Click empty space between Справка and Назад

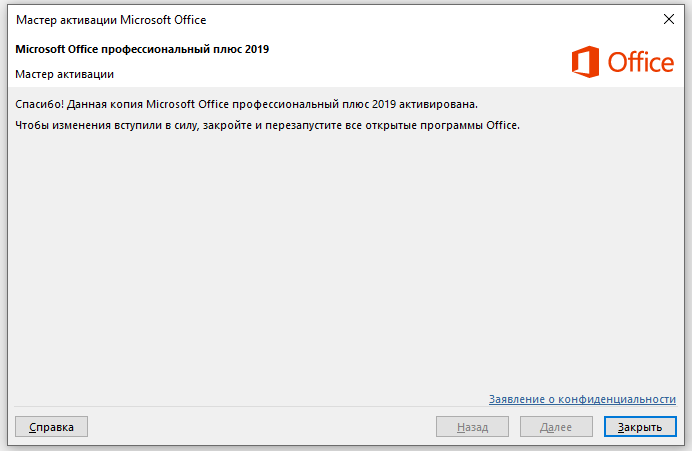(x=260, y=427)
